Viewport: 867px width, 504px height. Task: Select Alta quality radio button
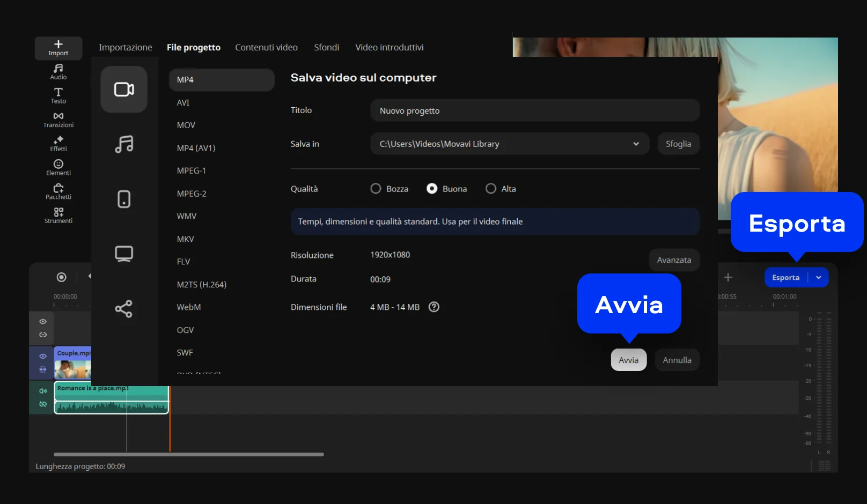[x=490, y=189]
